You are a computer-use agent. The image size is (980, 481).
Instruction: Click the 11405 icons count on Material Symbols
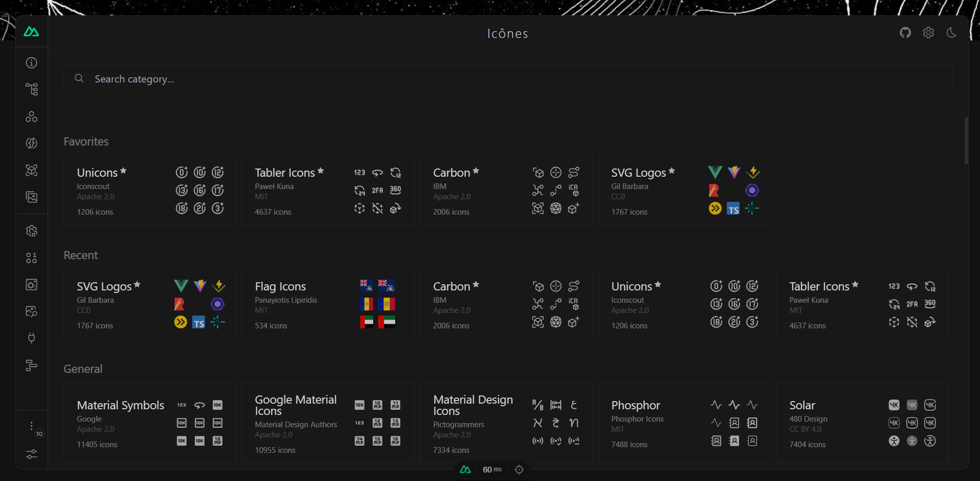97,445
